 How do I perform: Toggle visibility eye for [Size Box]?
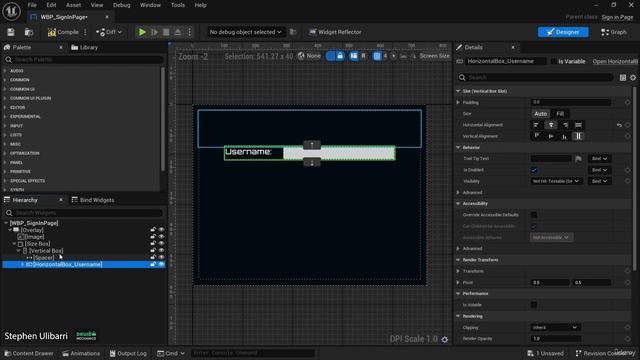[x=161, y=244]
